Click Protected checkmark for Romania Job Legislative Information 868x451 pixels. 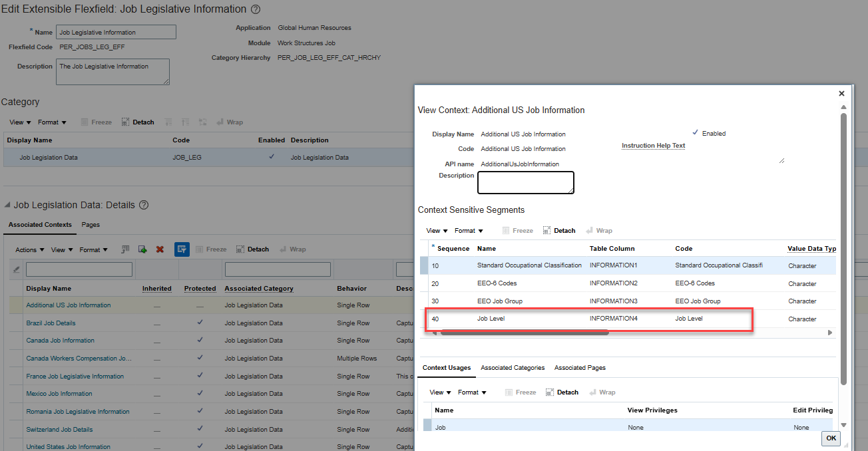200,411
